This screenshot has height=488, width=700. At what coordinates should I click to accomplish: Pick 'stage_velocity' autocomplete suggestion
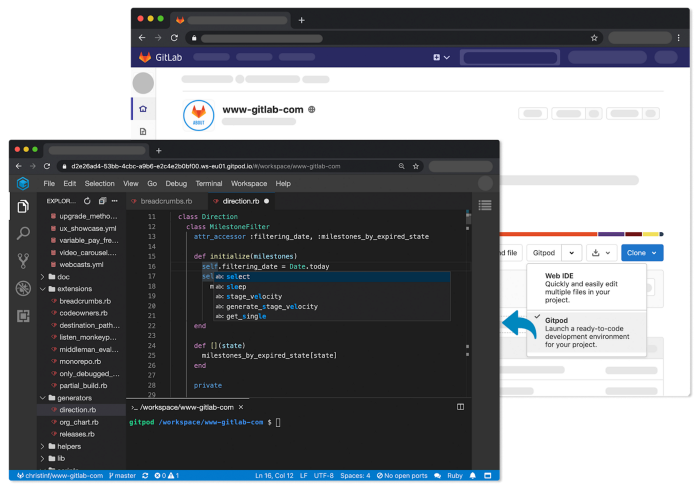point(332,296)
